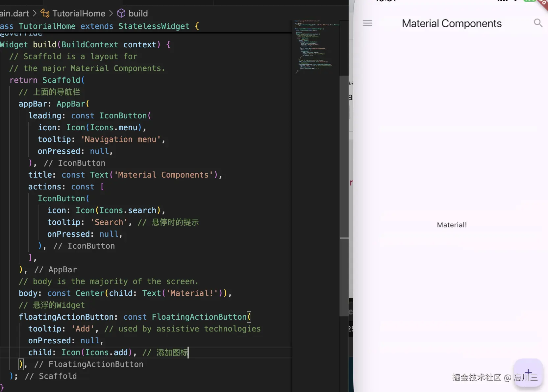Open the TutorialHome breadcrumb item
This screenshot has width=548, height=392.
(79, 13)
